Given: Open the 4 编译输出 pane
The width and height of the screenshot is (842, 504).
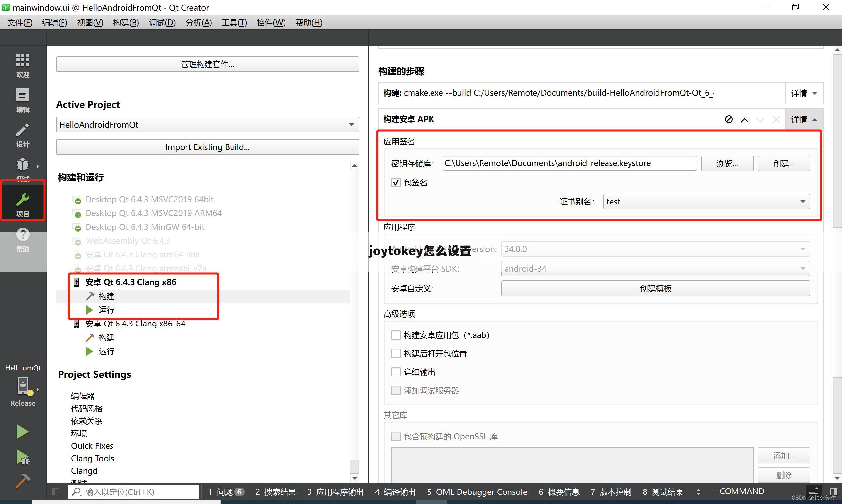Looking at the screenshot, I should (x=395, y=492).
